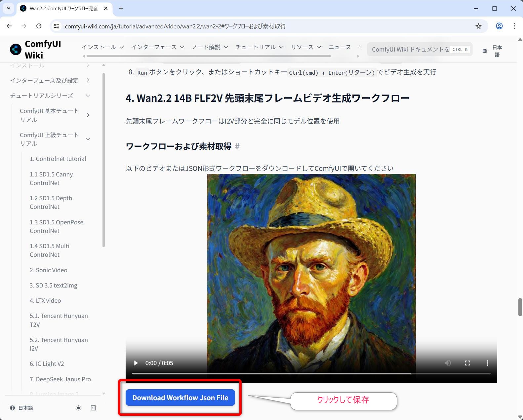Open the tab search dropdown arrow

pyautogui.click(x=9, y=8)
